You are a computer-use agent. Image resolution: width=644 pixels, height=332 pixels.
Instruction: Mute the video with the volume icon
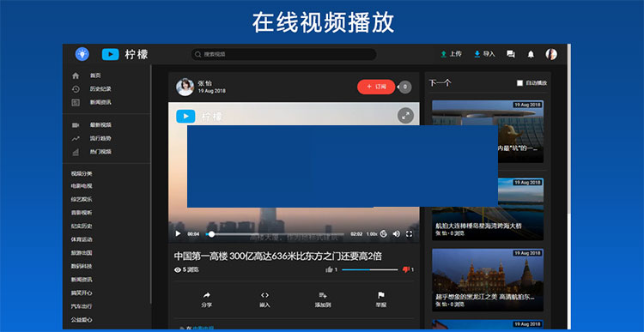(x=397, y=234)
